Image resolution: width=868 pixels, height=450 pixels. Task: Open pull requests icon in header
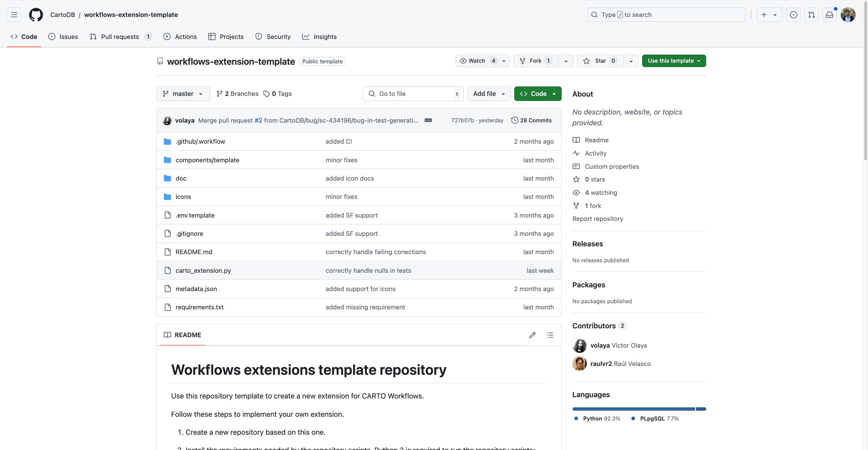click(811, 15)
